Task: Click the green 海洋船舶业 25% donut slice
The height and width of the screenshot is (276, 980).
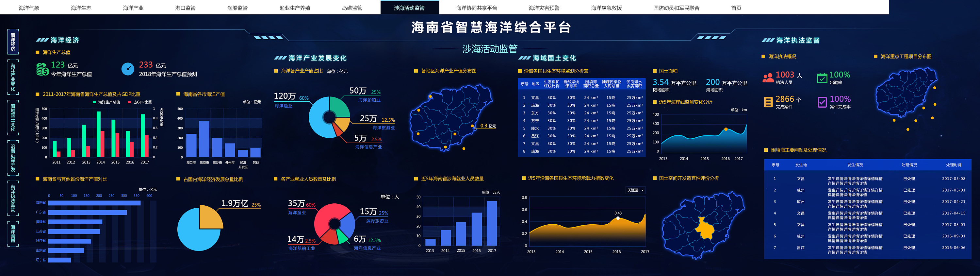Action: [x=340, y=107]
